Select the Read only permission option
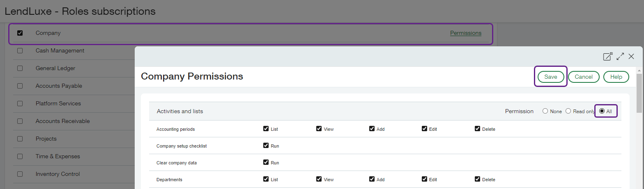Screen dimensions: 644x189 (568, 111)
